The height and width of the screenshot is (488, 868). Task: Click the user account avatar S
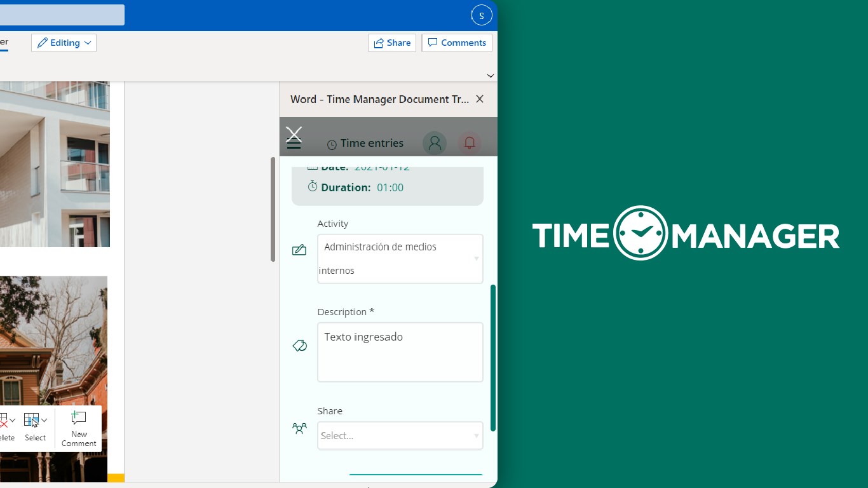[482, 15]
